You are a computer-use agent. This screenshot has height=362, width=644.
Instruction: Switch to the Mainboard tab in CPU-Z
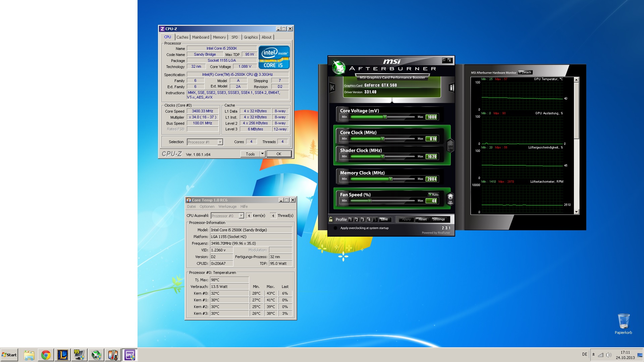201,37
